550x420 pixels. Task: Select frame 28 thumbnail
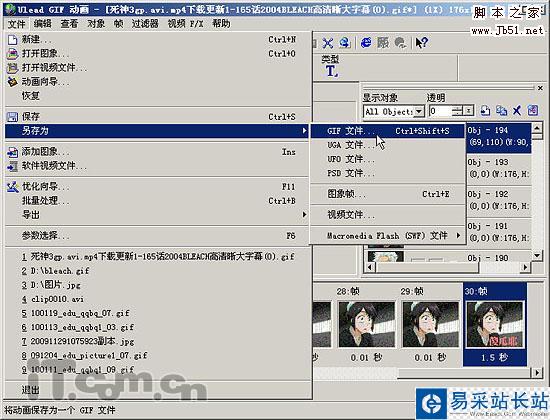click(367, 325)
